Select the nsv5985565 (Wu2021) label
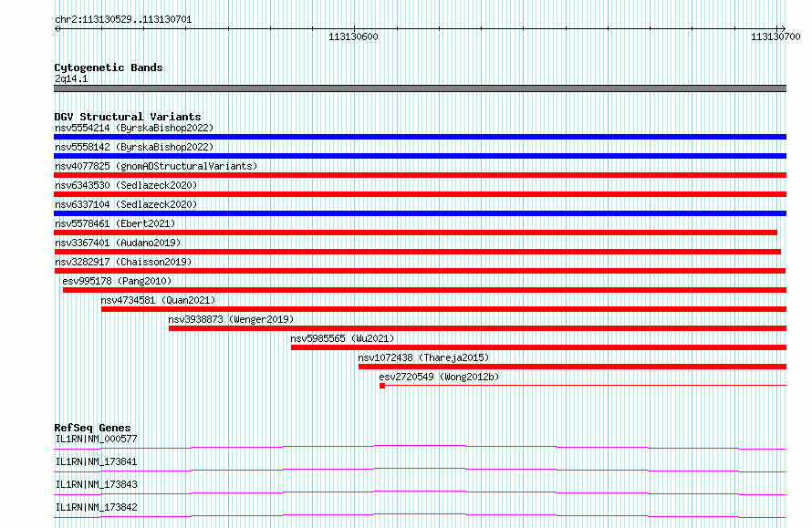Viewport: 812px width, 528px height. click(x=342, y=338)
